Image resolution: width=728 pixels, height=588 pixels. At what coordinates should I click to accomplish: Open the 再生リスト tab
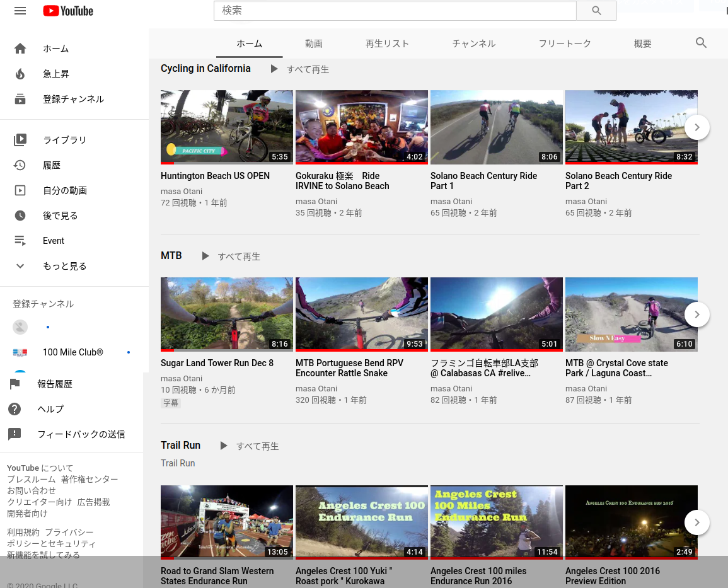(387, 43)
